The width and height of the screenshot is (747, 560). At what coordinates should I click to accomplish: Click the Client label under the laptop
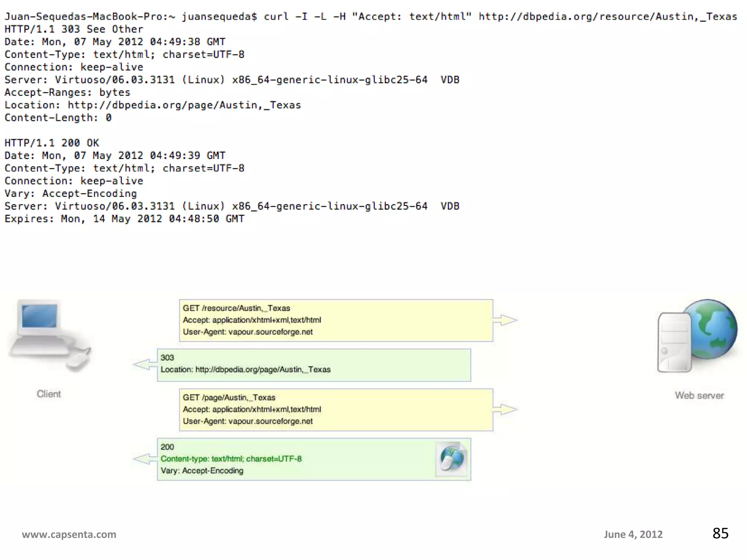(49, 394)
